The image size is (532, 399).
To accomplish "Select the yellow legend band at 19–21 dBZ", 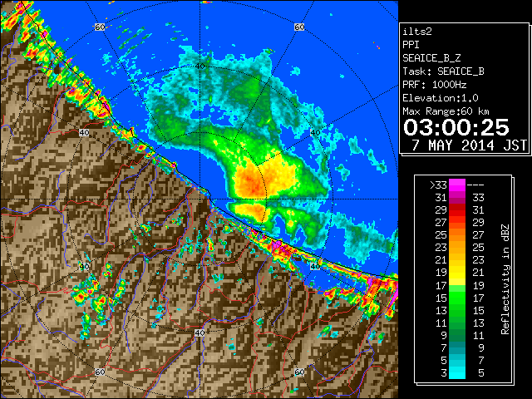I will tap(457, 273).
